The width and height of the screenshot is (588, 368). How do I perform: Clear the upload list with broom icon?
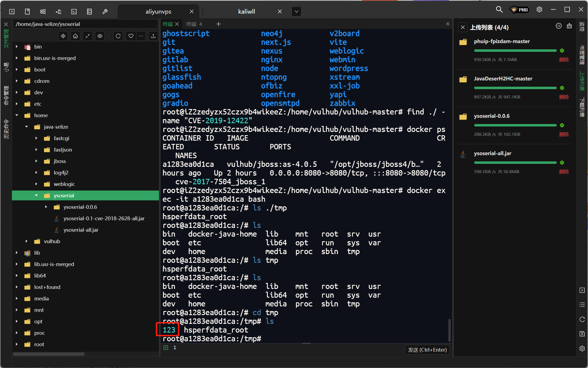[x=569, y=26]
